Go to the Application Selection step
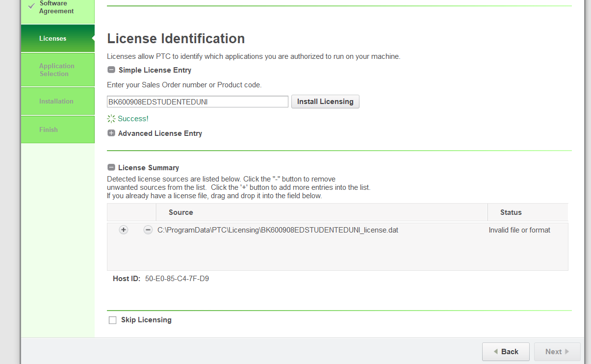The width and height of the screenshot is (591, 364). [x=57, y=70]
